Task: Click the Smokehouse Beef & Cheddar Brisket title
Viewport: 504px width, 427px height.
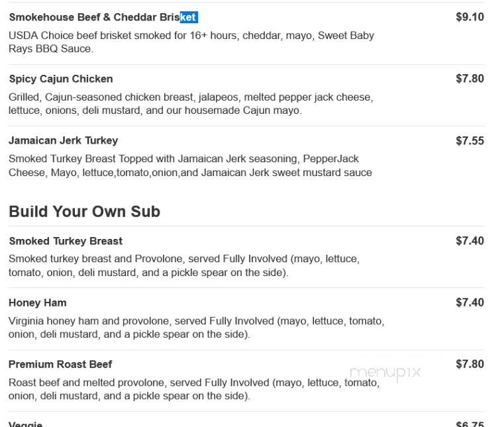Action: tap(103, 17)
